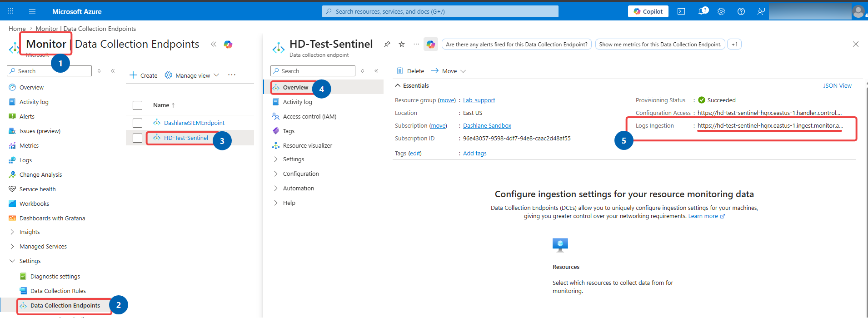Open Metrics in Monitor menu

29,145
